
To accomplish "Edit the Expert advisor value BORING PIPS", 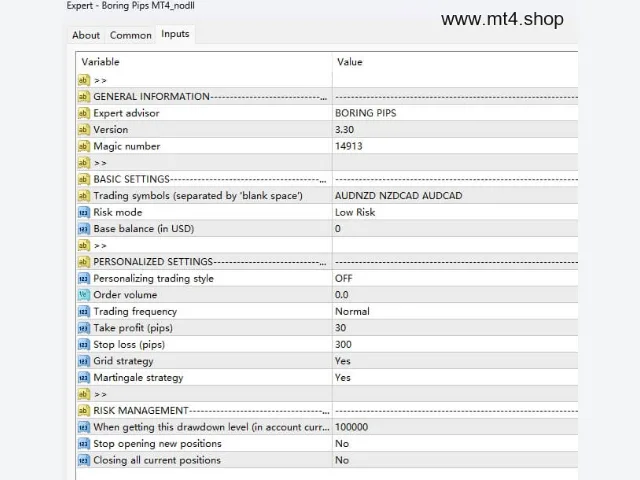I will [x=365, y=113].
